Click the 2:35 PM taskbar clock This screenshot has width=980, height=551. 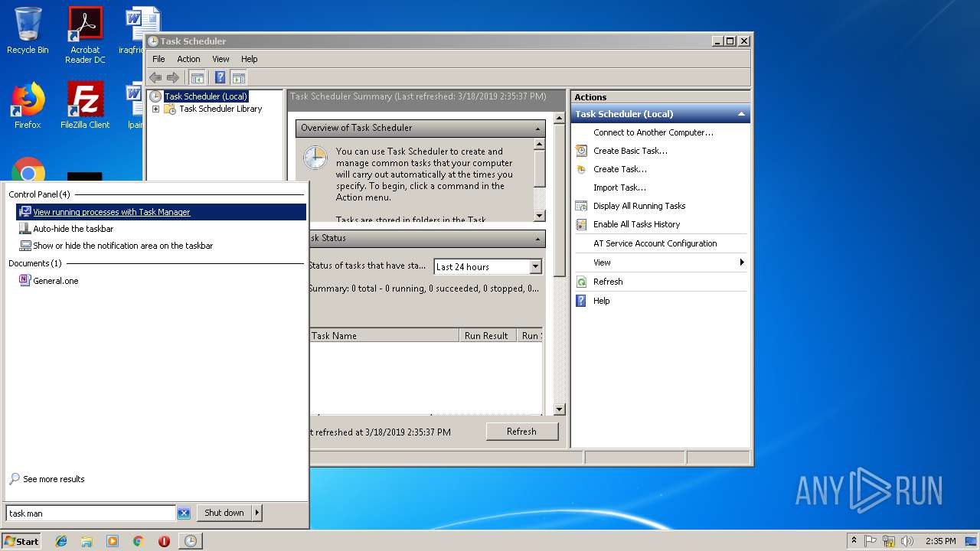(x=940, y=541)
